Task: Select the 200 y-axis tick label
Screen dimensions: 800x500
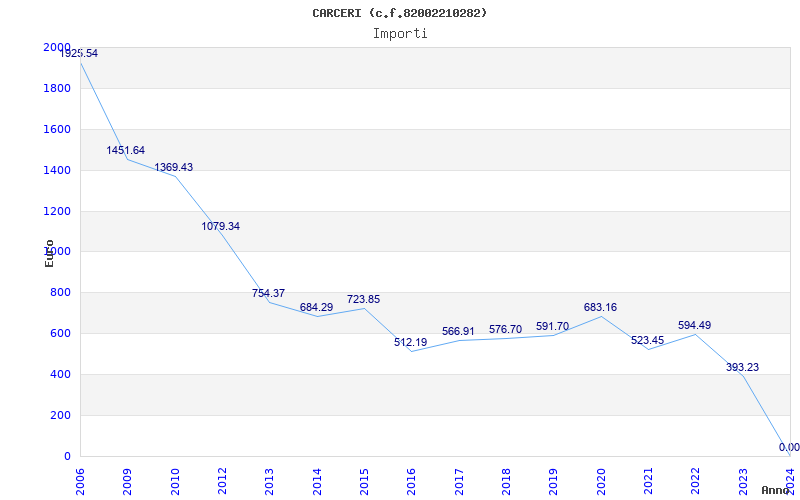Action: coord(60,415)
